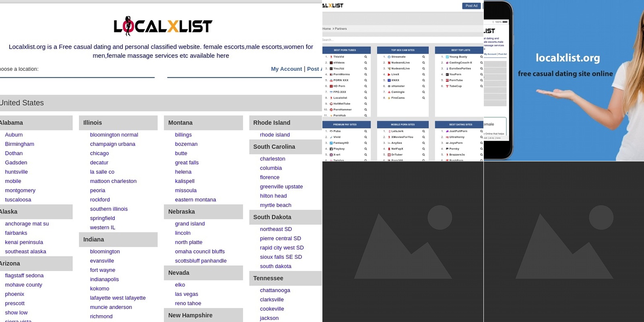Screen dimensions: 644x322
Task: Click magnifier icon beside Camingle
Action: pyautogui.click(x=423, y=92)
